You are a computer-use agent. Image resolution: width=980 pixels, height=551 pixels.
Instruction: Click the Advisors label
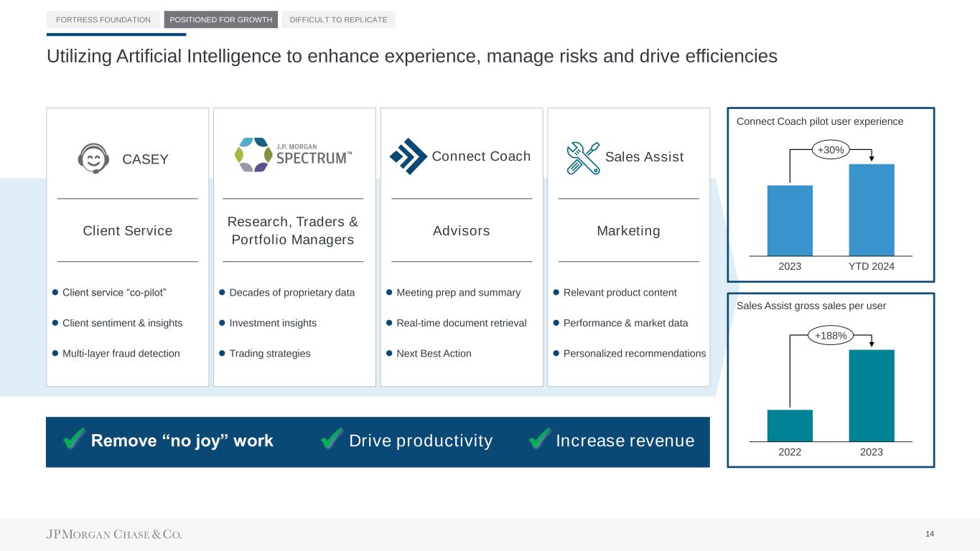(x=462, y=230)
